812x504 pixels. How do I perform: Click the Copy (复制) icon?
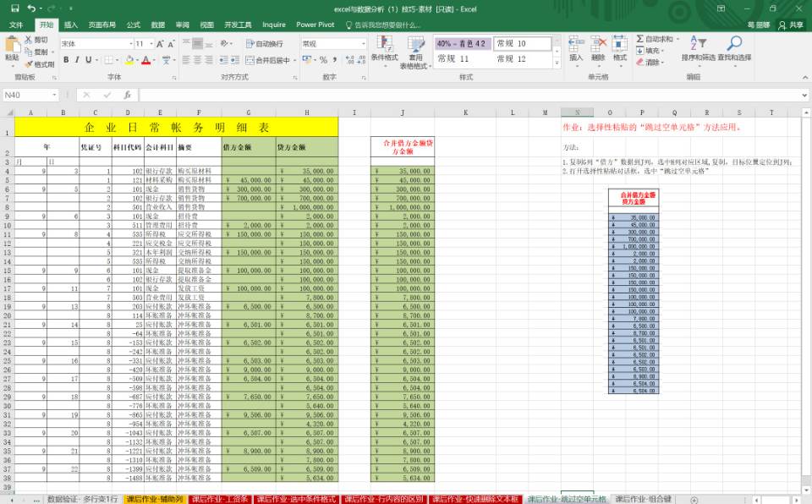coord(29,52)
